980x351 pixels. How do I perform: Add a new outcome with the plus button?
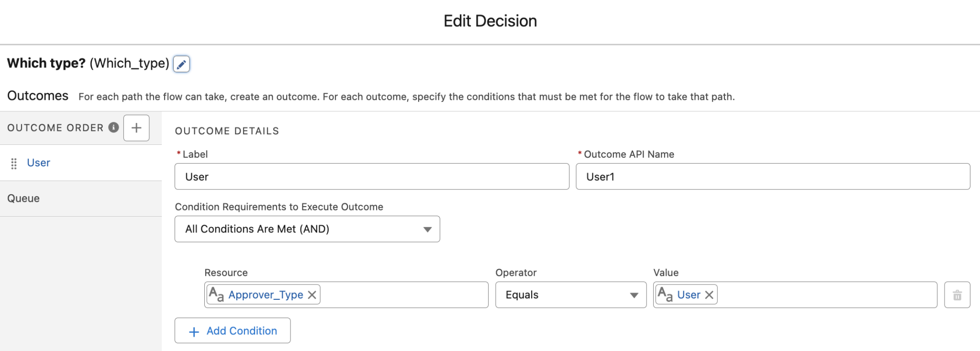(136, 128)
